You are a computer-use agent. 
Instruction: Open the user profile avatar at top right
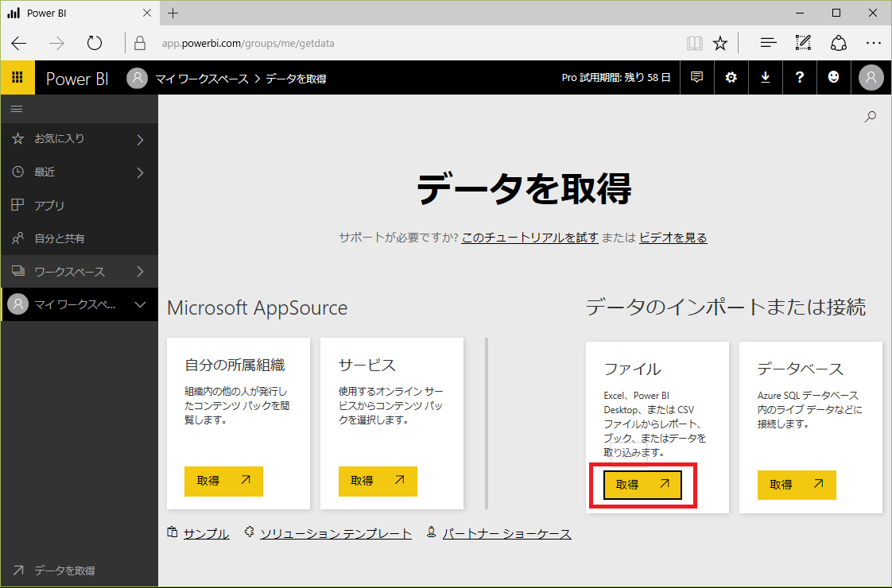[x=871, y=77]
